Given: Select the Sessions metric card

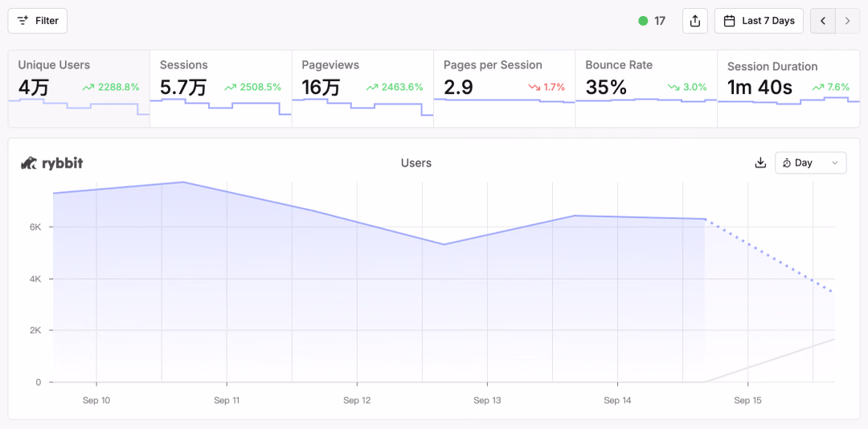Looking at the screenshot, I should 221,88.
